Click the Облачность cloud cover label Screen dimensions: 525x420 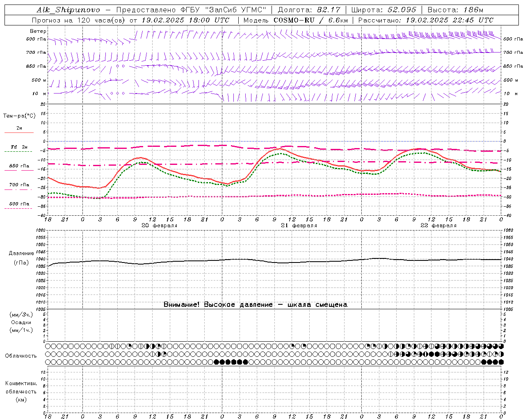click(x=21, y=356)
